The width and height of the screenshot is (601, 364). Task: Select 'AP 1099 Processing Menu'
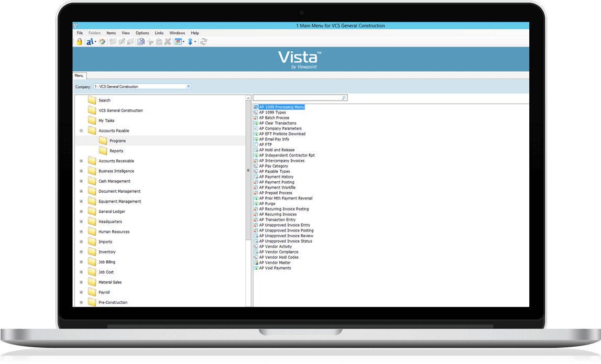tap(282, 107)
